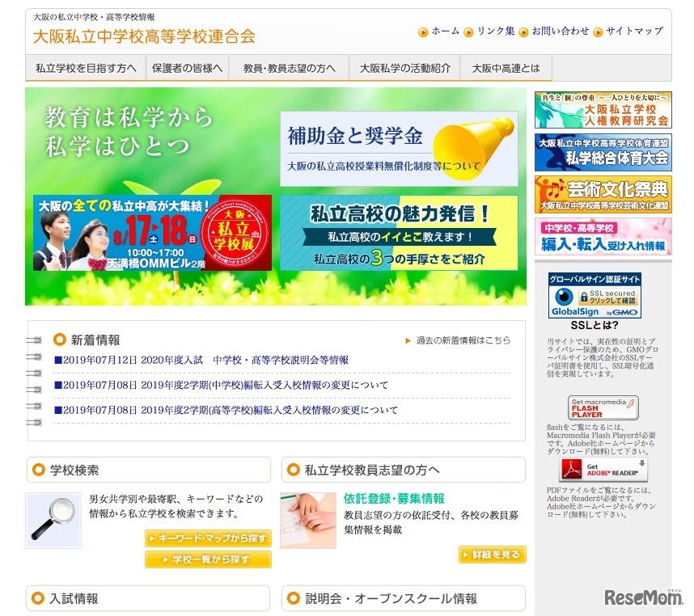
Task: Click the 補助金と奨学金 banner
Action: (399, 149)
